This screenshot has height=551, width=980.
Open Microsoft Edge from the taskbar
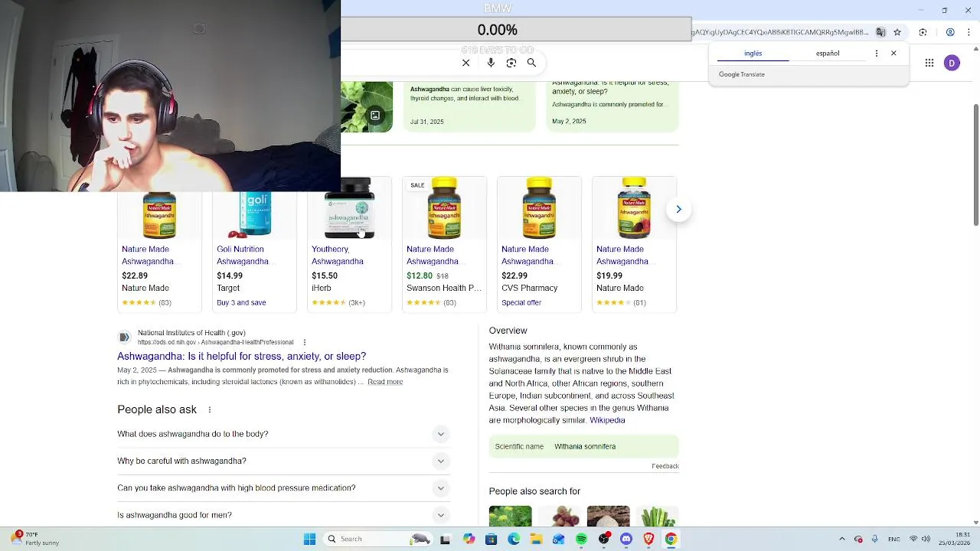point(514,539)
